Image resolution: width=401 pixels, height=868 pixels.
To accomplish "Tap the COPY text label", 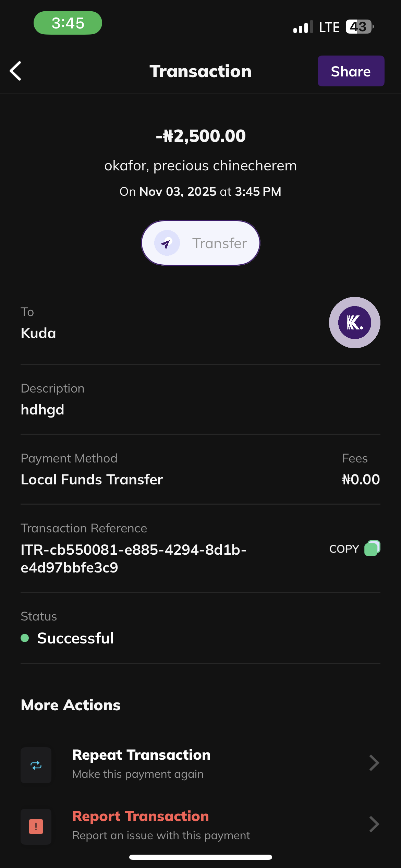I will [344, 549].
